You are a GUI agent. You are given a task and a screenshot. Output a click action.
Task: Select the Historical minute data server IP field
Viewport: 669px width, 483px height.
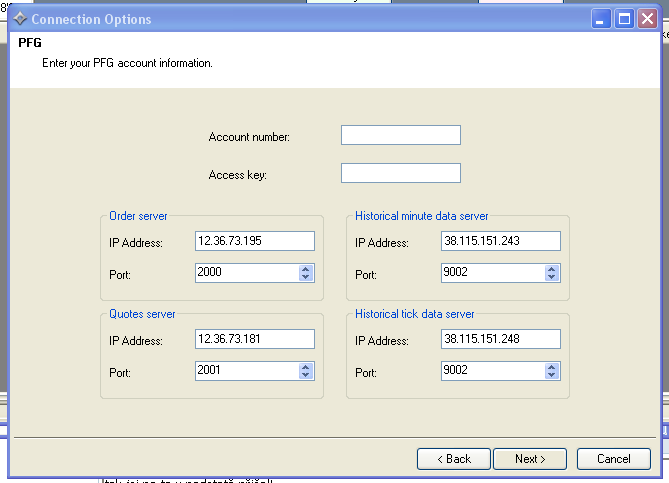click(x=500, y=241)
